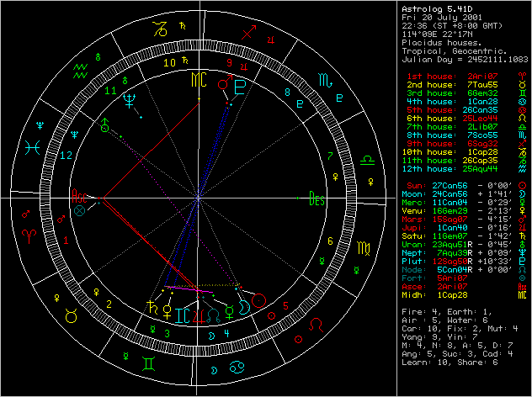
Task: Click the Taurus sign glyph in the outer ring
Action: coord(72,315)
